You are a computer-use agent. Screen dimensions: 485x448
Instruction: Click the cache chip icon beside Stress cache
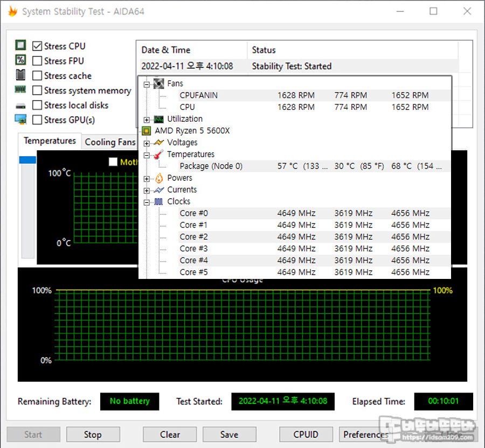[20, 75]
